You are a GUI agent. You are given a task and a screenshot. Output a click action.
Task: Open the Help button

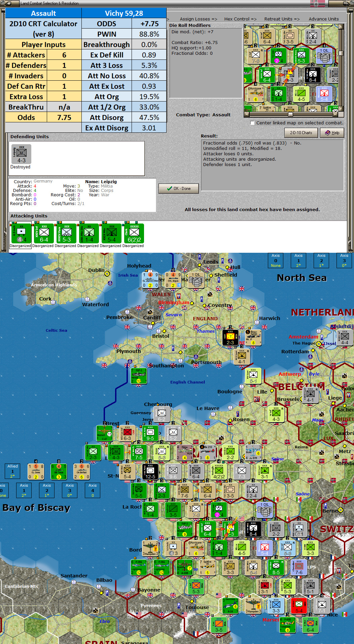(x=332, y=133)
